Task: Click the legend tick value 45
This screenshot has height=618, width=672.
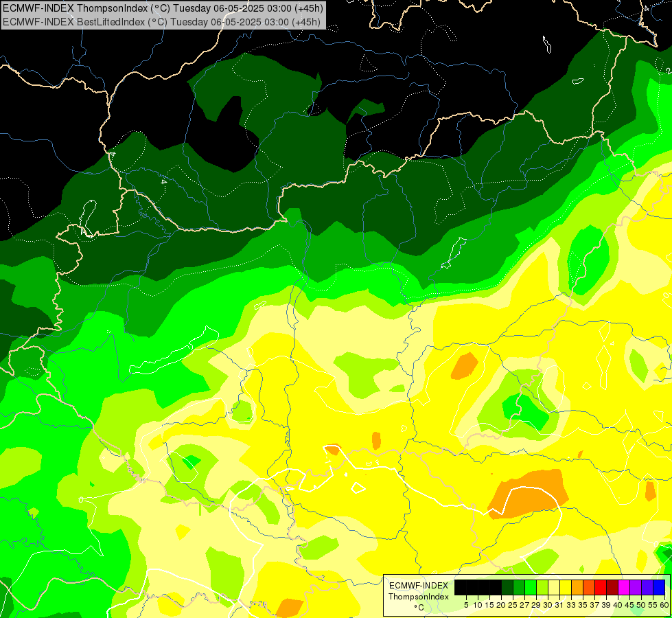Action: (x=629, y=605)
